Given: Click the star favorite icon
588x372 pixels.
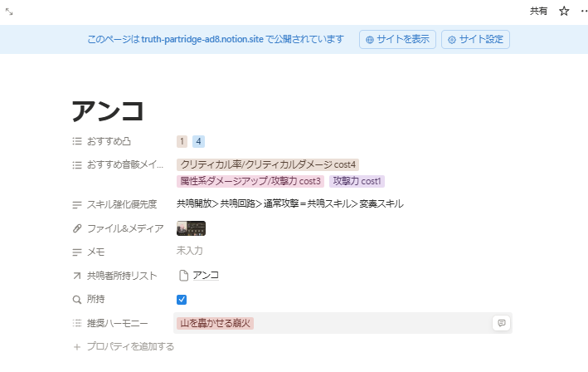Looking at the screenshot, I should 564,11.
